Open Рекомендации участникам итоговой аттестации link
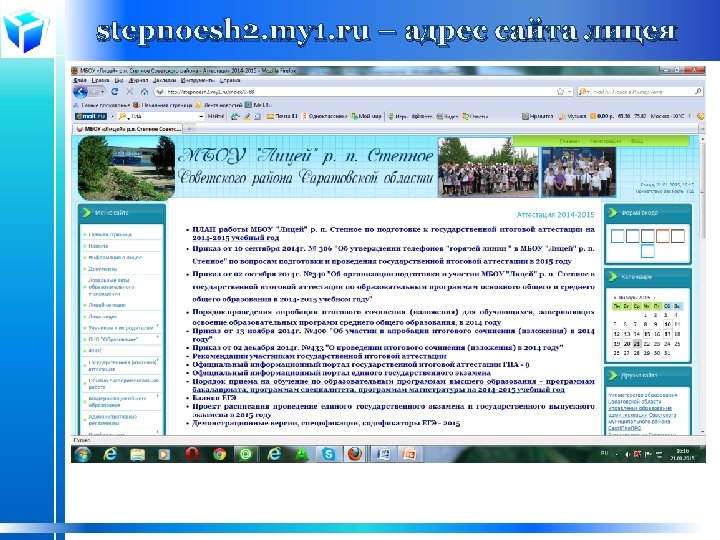The width and height of the screenshot is (720, 540). click(319, 356)
